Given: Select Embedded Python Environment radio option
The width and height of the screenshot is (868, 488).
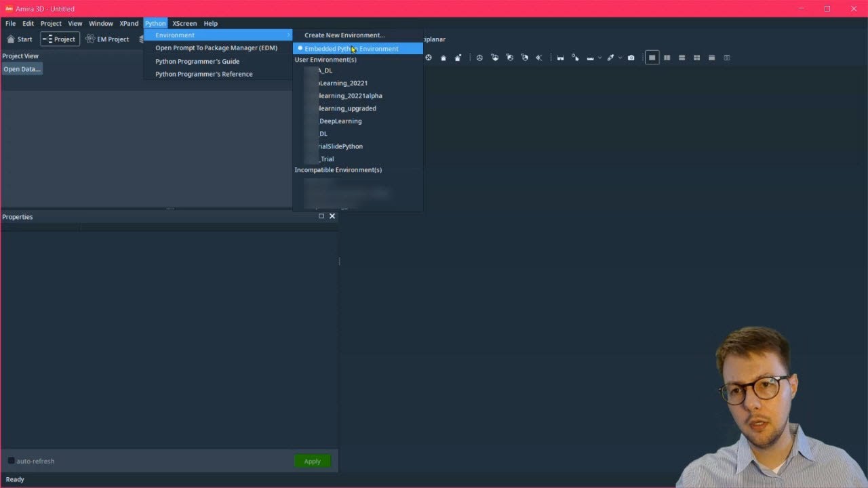Looking at the screenshot, I should tap(358, 49).
